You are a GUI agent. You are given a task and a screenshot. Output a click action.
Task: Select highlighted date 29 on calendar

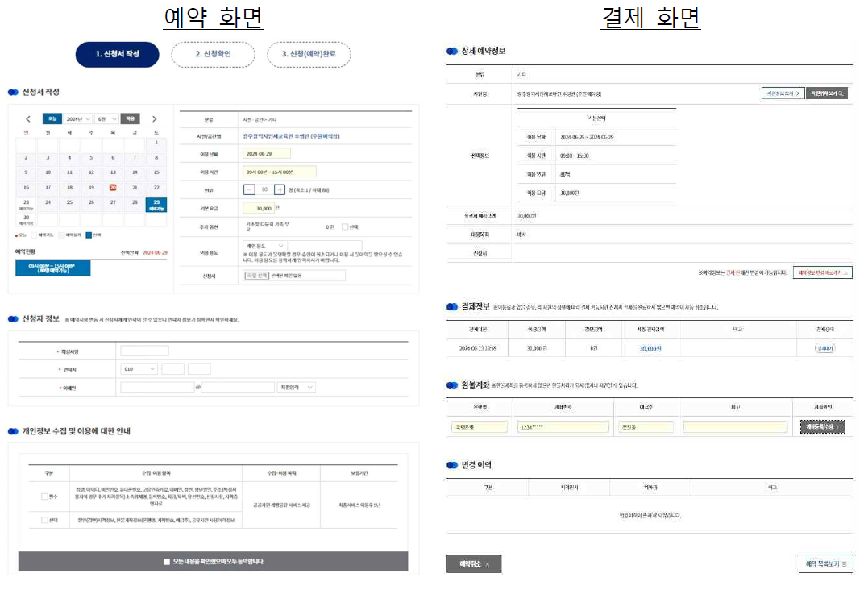[156, 205]
